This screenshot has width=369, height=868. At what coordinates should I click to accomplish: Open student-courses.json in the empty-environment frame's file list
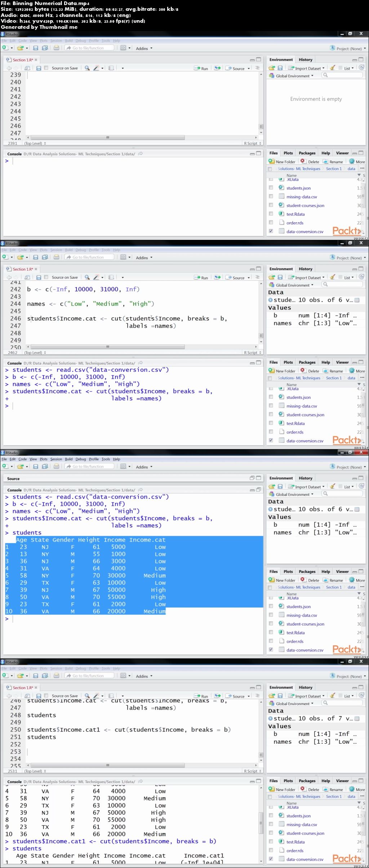point(305,205)
